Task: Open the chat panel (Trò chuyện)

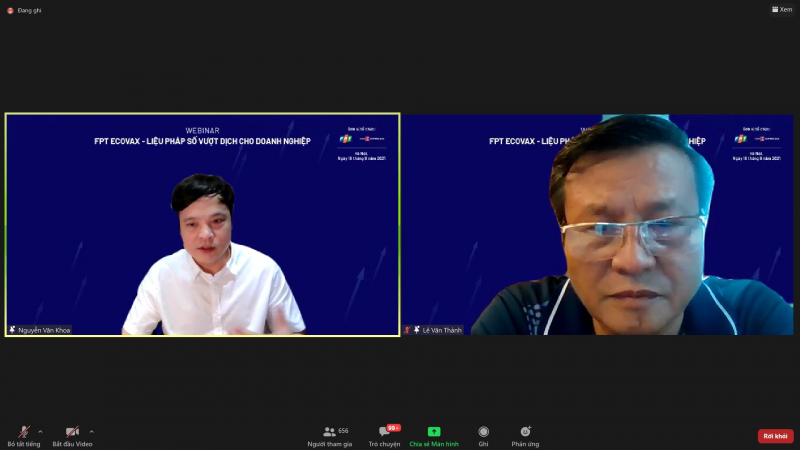Action: [384, 432]
